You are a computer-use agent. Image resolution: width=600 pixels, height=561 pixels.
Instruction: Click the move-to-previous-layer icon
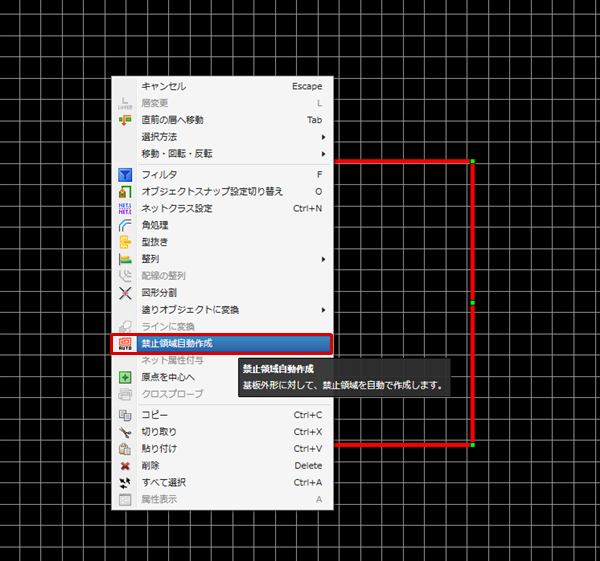pos(125,120)
